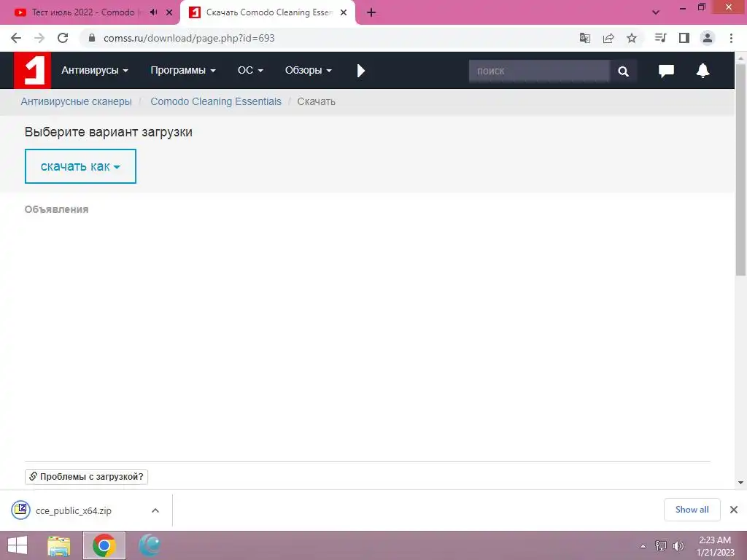Click the lock site info icon
747x560 pixels.
pyautogui.click(x=92, y=38)
